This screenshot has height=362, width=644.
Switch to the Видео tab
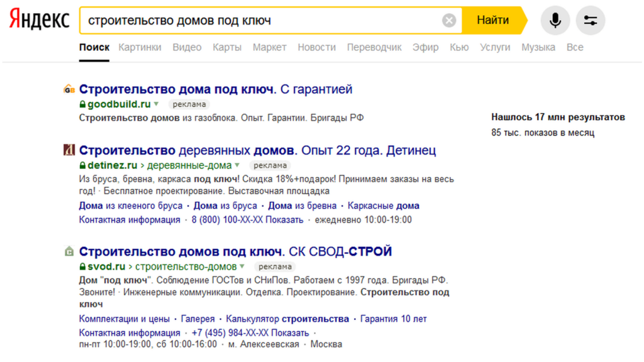pyautogui.click(x=187, y=48)
